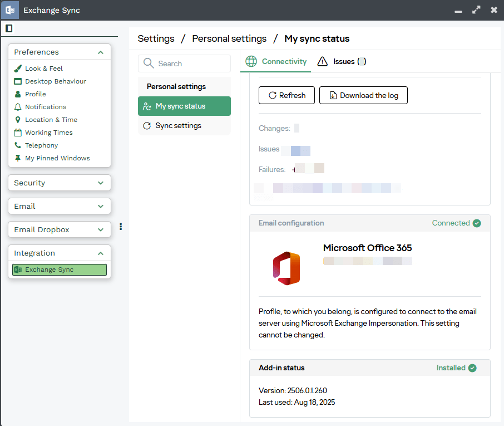This screenshot has height=426, width=504.
Task: Open Desktop Behaviour preferences
Action: (56, 81)
